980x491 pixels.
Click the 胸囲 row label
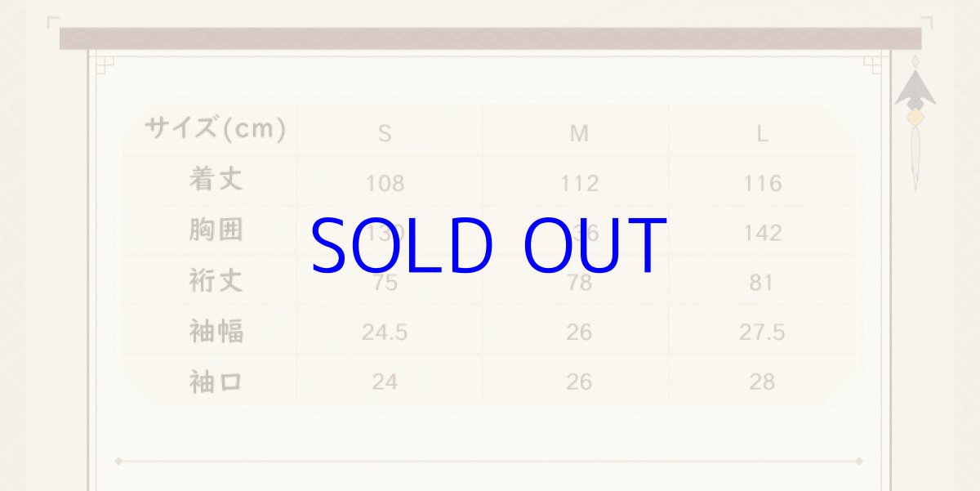pos(216,230)
